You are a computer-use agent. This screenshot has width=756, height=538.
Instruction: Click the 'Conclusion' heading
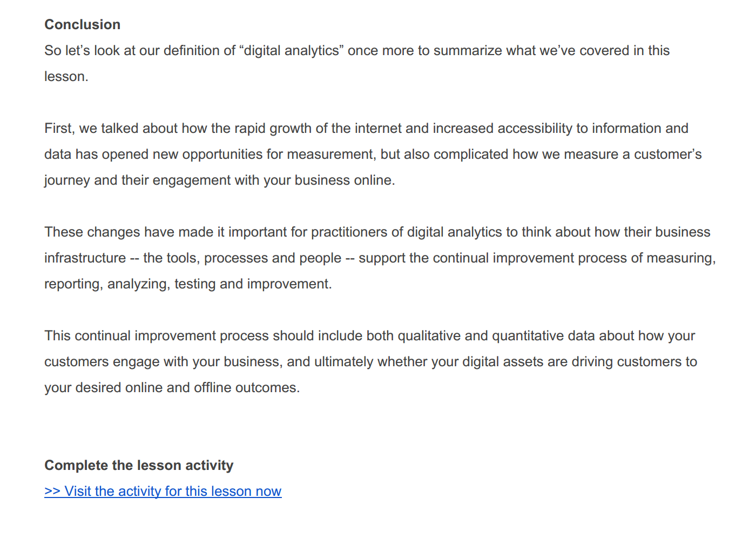pos(82,24)
